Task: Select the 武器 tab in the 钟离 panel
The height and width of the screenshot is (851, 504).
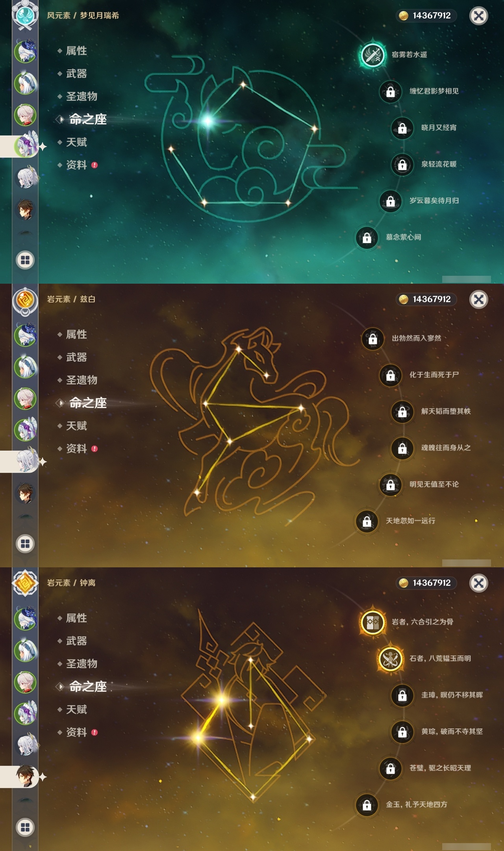Action: (x=76, y=641)
